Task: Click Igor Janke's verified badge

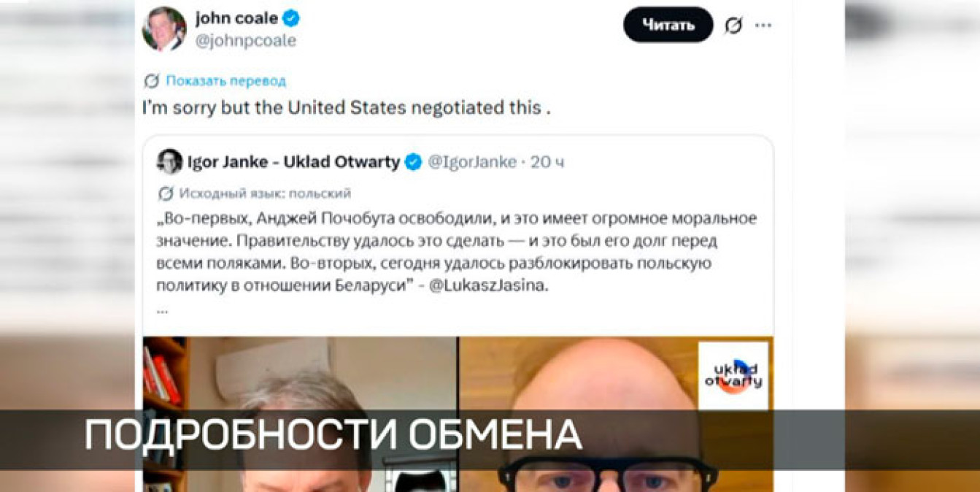Action: coord(413,162)
